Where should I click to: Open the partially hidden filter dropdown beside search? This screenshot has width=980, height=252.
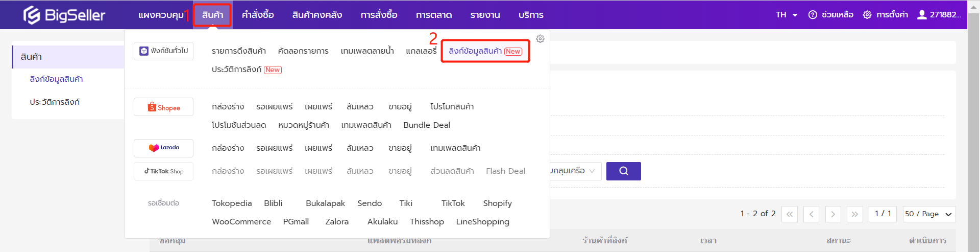click(574, 171)
